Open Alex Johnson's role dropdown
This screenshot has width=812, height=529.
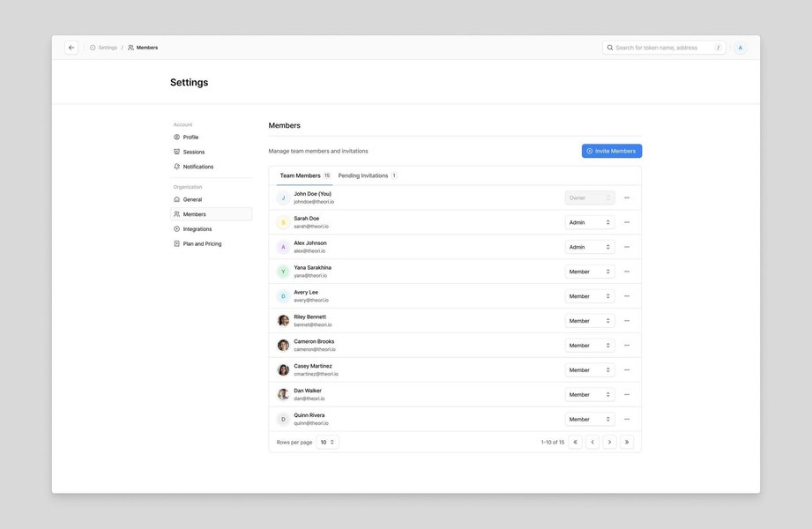pyautogui.click(x=589, y=247)
